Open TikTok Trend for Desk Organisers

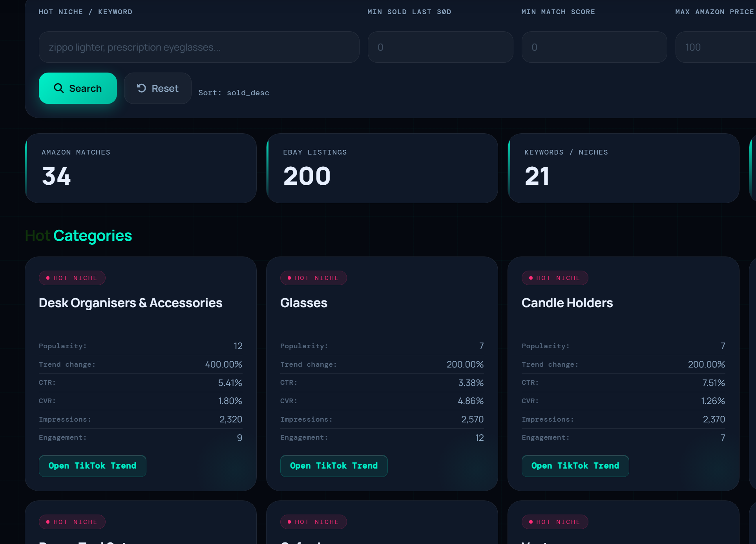(92, 466)
